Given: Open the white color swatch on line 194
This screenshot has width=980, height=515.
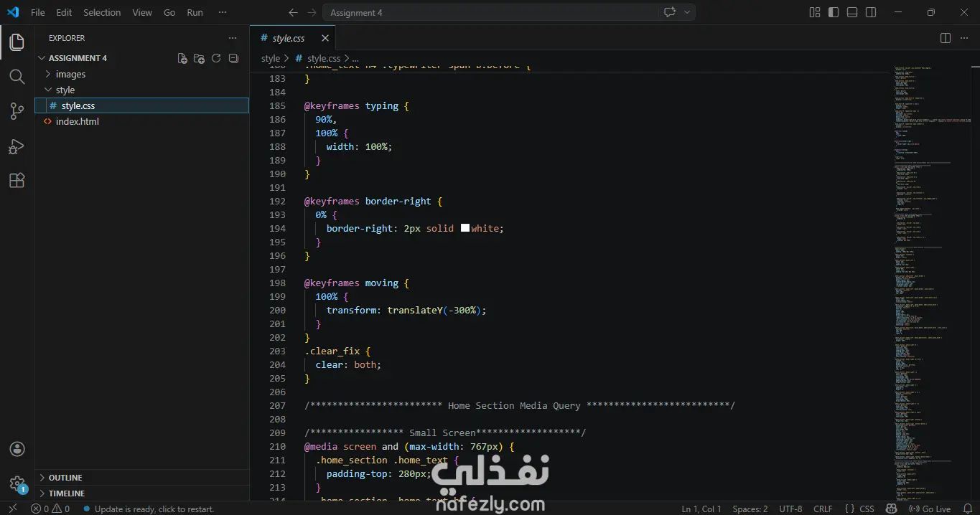Looking at the screenshot, I should (x=465, y=228).
